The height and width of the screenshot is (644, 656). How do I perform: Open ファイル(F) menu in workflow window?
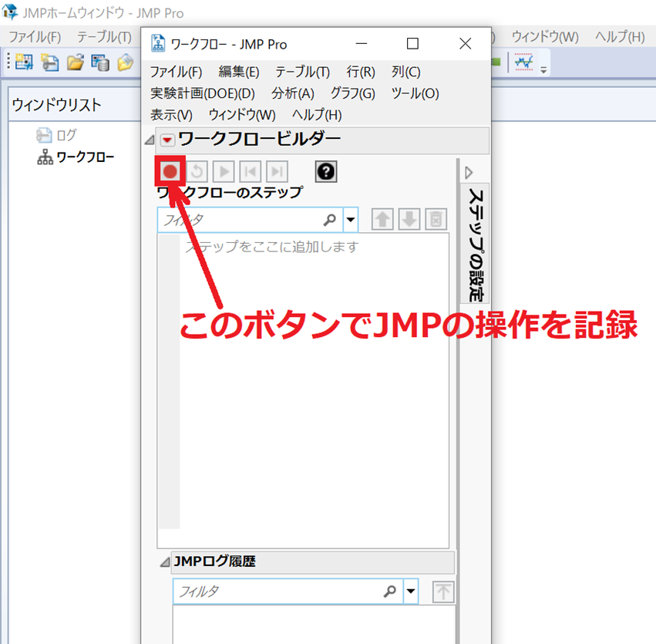tap(176, 72)
